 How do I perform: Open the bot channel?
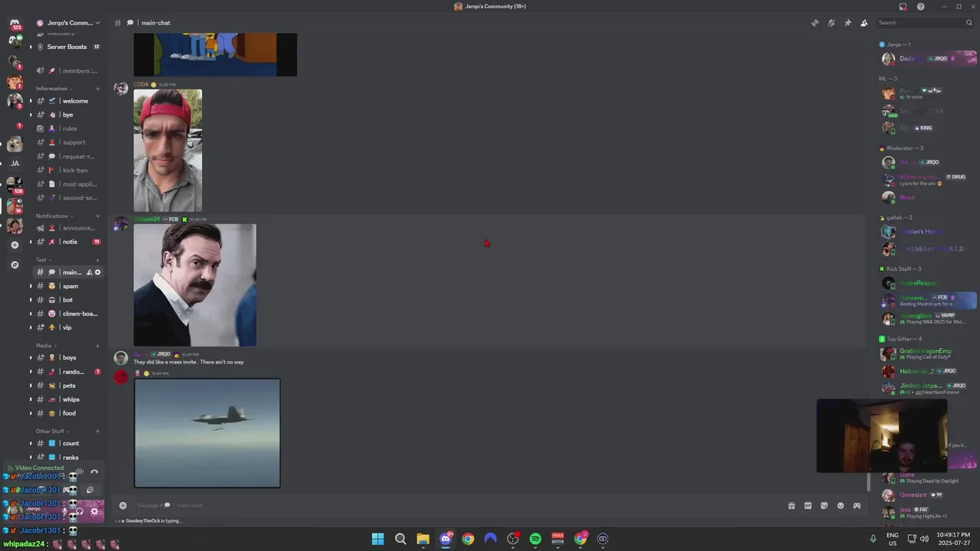pyautogui.click(x=67, y=300)
